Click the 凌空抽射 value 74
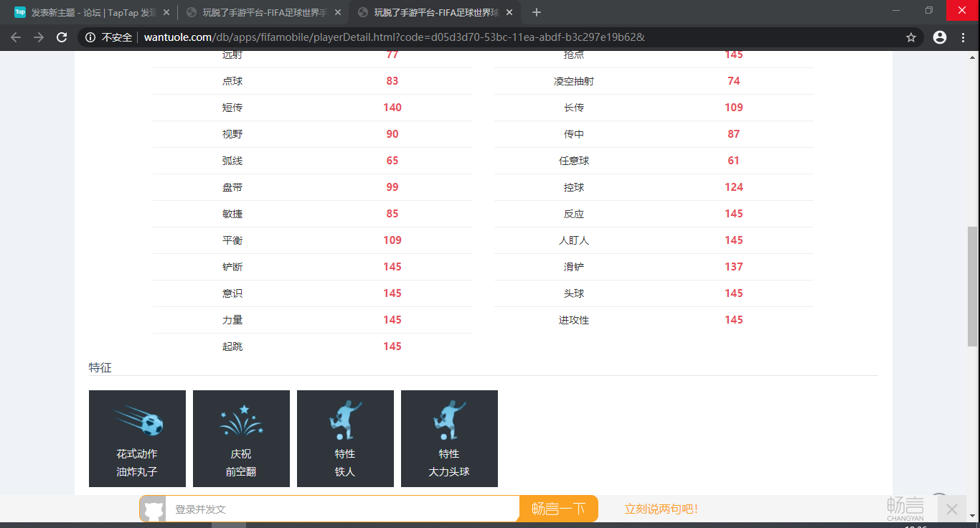The image size is (980, 528). 734,81
